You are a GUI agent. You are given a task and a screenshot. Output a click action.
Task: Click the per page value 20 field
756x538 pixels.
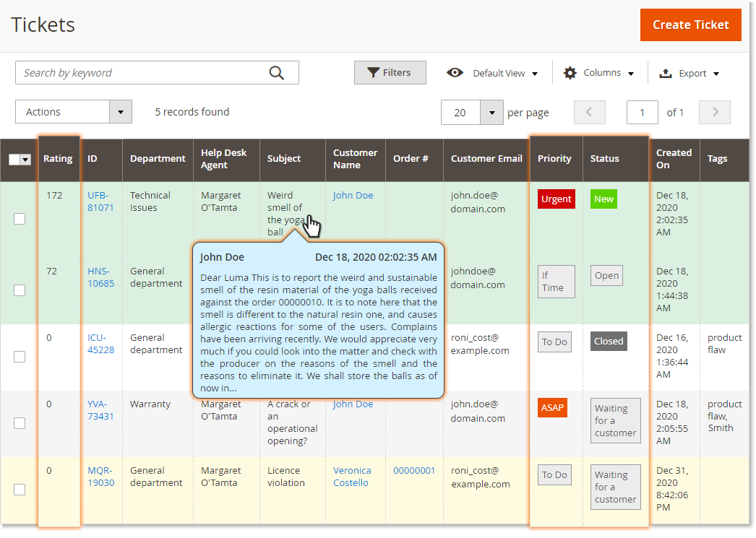click(460, 113)
